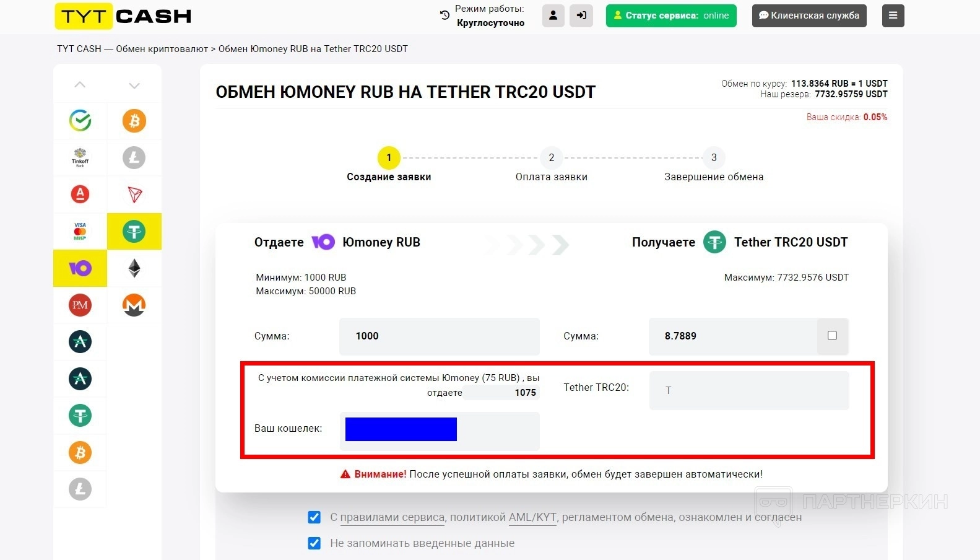980x560 pixels.
Task: Select Sberbank in the give-currency list
Action: pyautogui.click(x=80, y=121)
